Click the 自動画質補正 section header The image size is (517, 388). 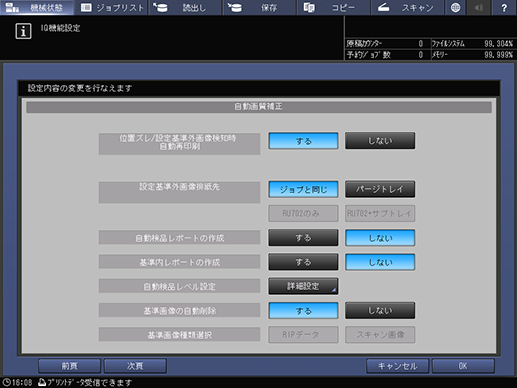[x=259, y=107]
